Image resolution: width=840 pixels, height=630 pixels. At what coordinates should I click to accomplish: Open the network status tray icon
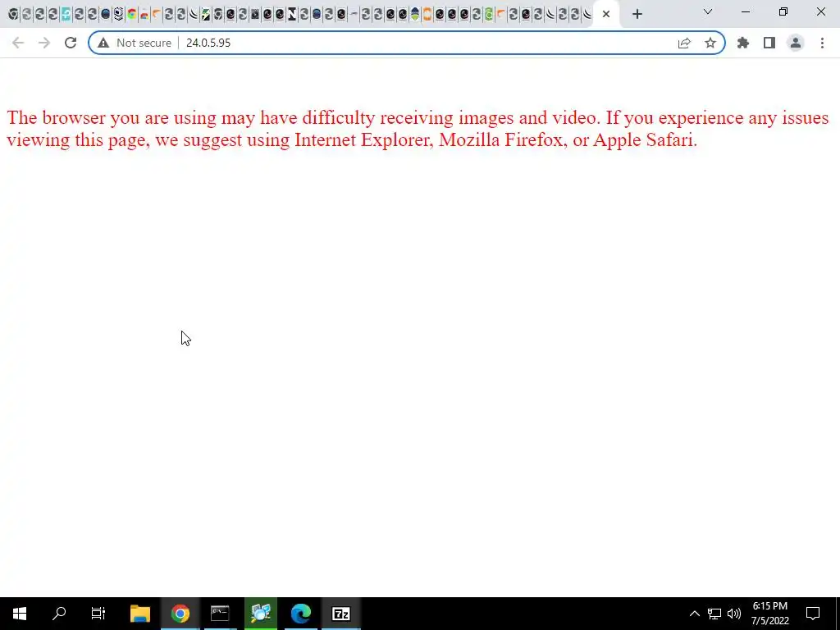point(714,614)
